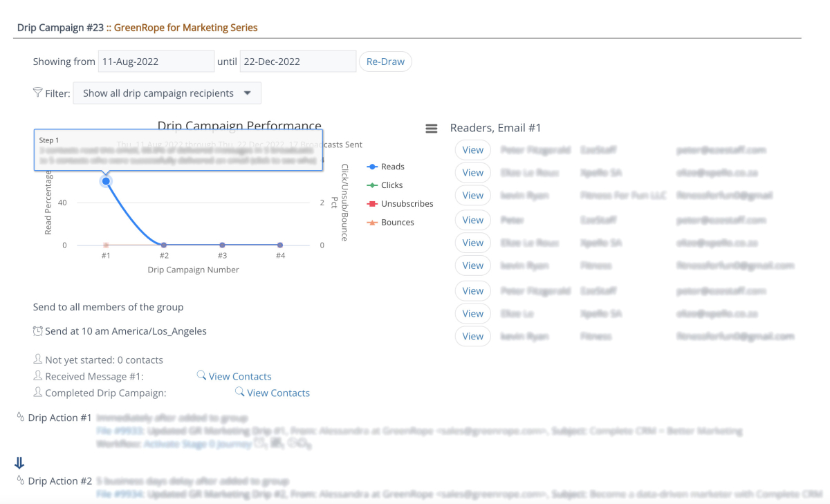The width and height of the screenshot is (830, 504).
Task: Click the droplet icon for Drip Action #2
Action: click(19, 480)
